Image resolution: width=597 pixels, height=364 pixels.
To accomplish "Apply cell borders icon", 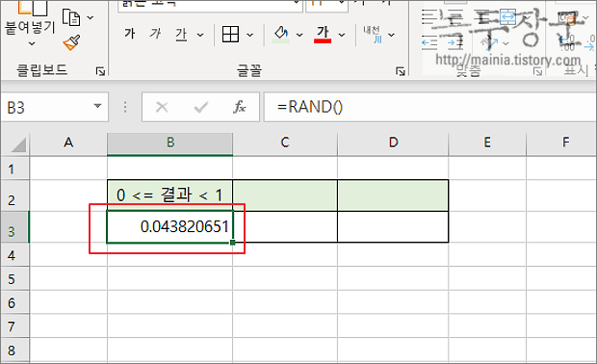I will (230, 35).
